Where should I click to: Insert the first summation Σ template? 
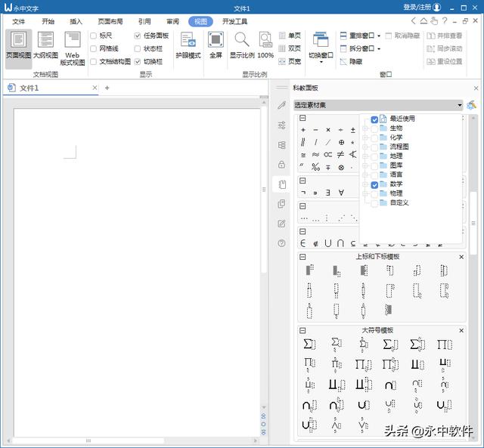tap(309, 344)
